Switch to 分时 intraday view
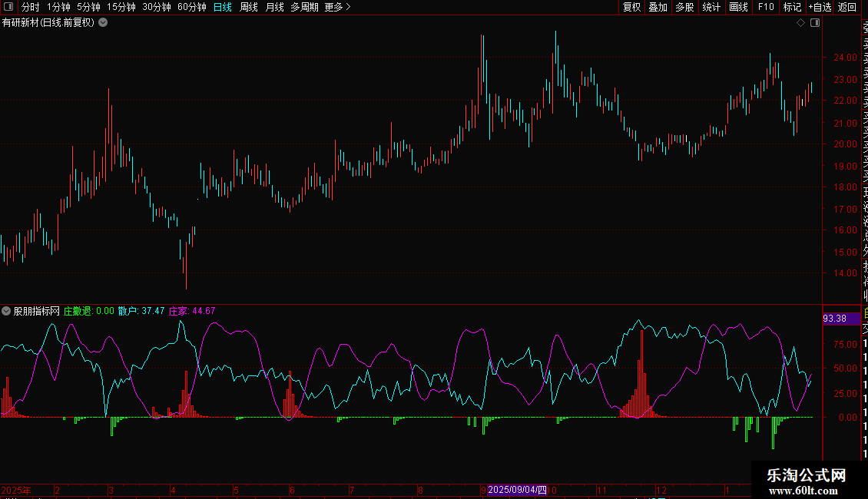 pyautogui.click(x=31, y=7)
